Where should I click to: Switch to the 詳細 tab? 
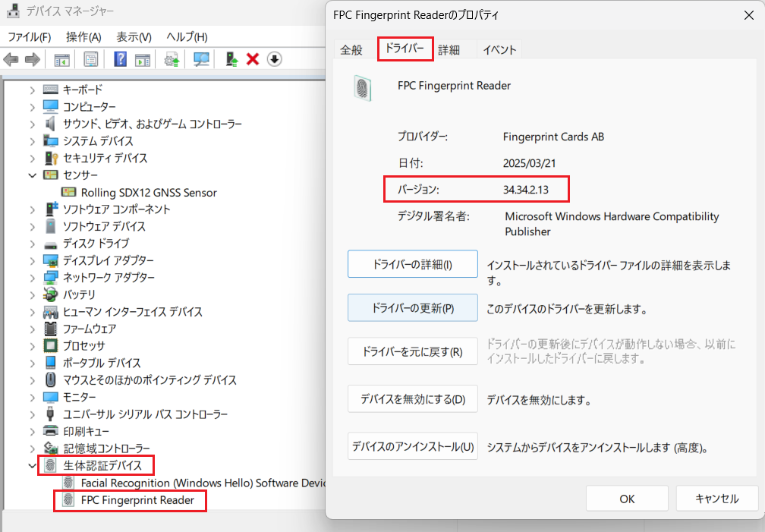coord(449,50)
